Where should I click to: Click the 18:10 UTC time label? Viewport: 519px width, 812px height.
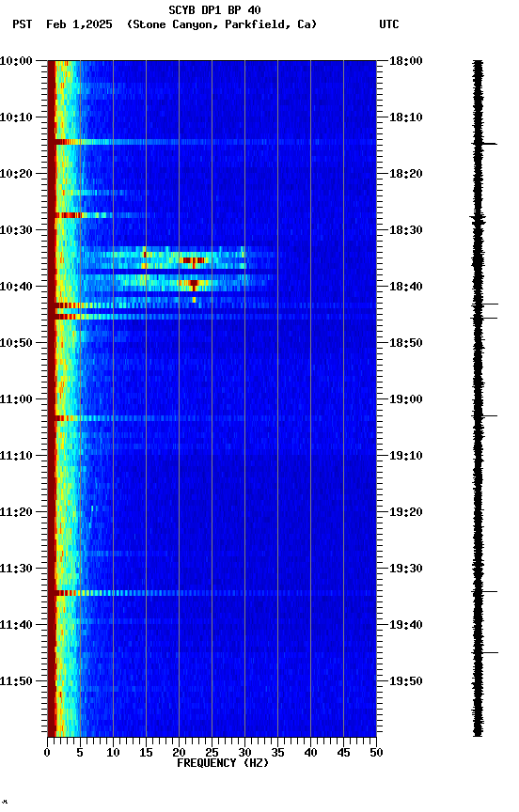click(406, 117)
